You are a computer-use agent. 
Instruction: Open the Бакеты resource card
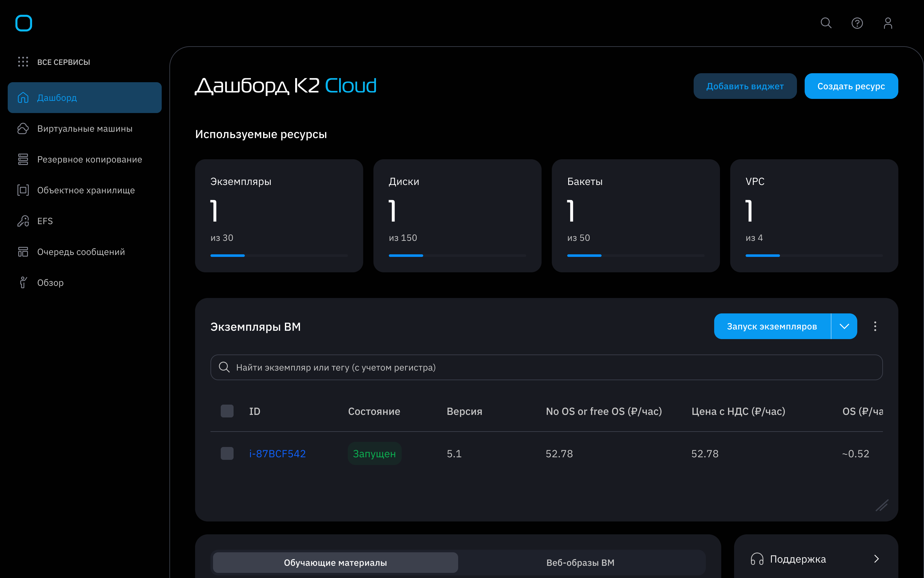click(636, 215)
